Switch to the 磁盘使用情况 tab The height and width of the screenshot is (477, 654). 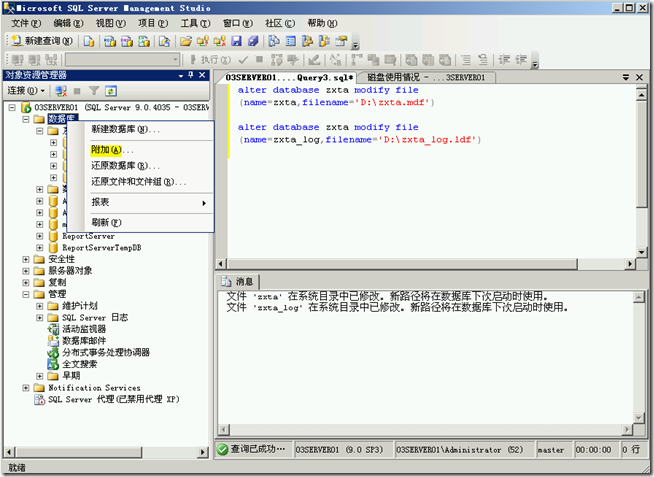click(x=426, y=77)
